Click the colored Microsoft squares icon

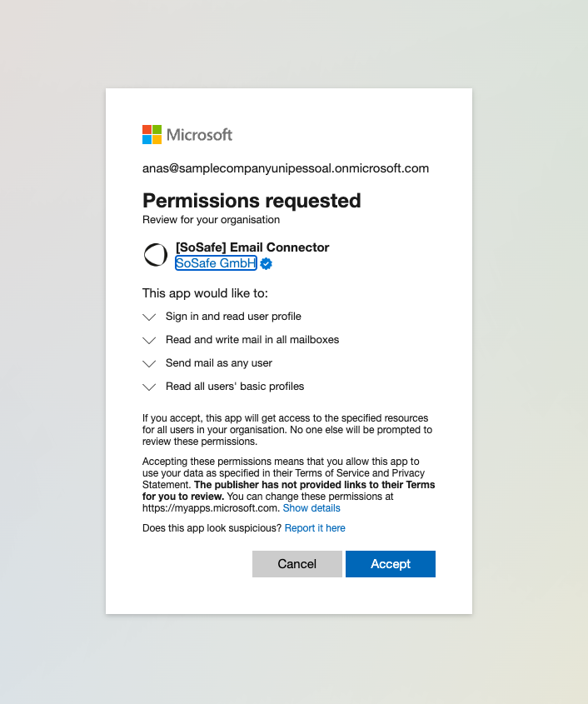[x=152, y=134]
